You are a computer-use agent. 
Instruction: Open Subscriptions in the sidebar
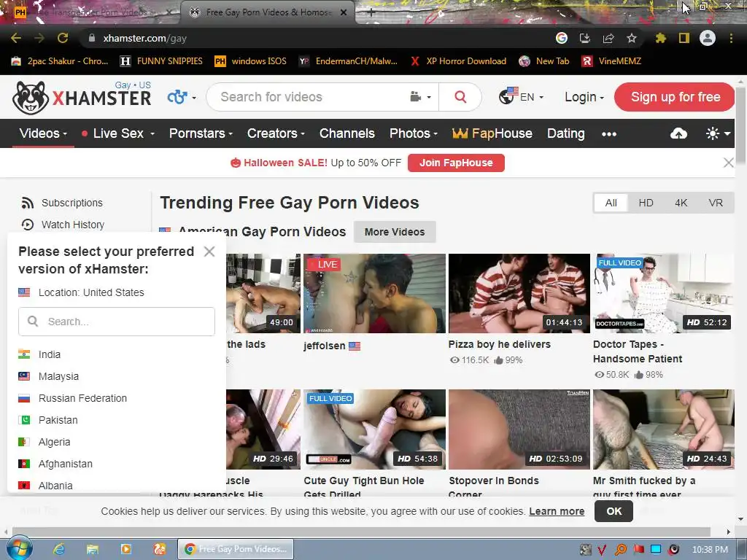(62, 203)
